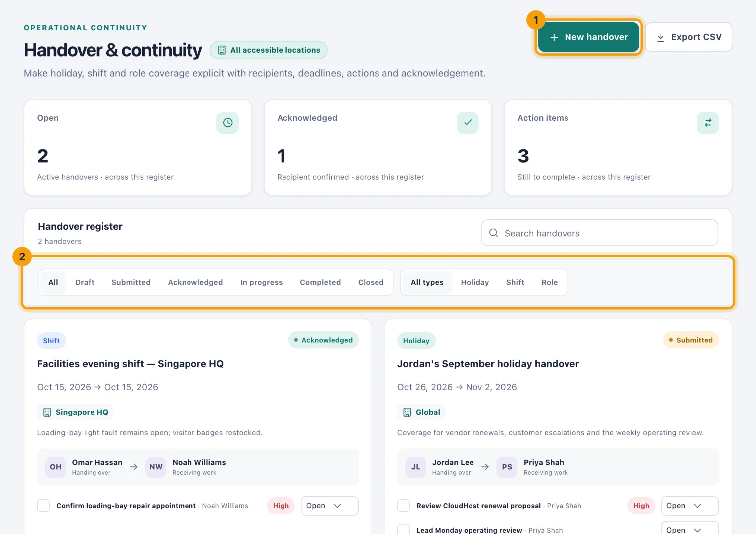The width and height of the screenshot is (756, 534).
Task: Click the checkmark icon on the Acknowledged card
Action: [468, 123]
